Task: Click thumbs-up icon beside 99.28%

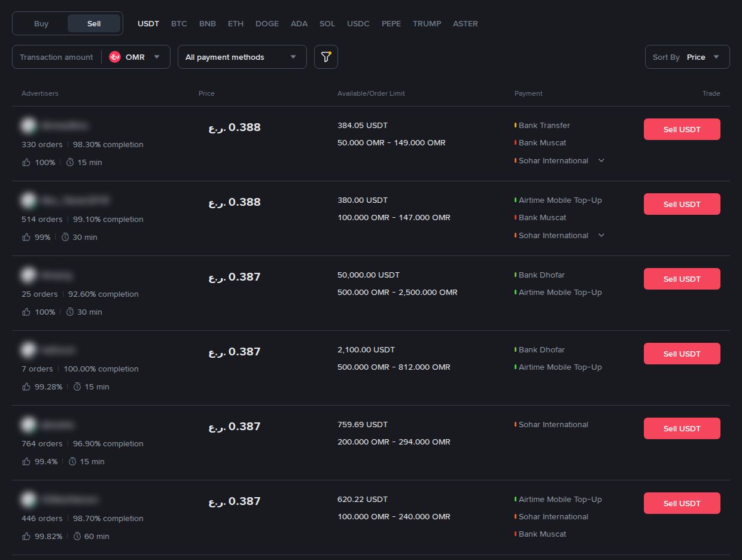Action: pos(26,386)
